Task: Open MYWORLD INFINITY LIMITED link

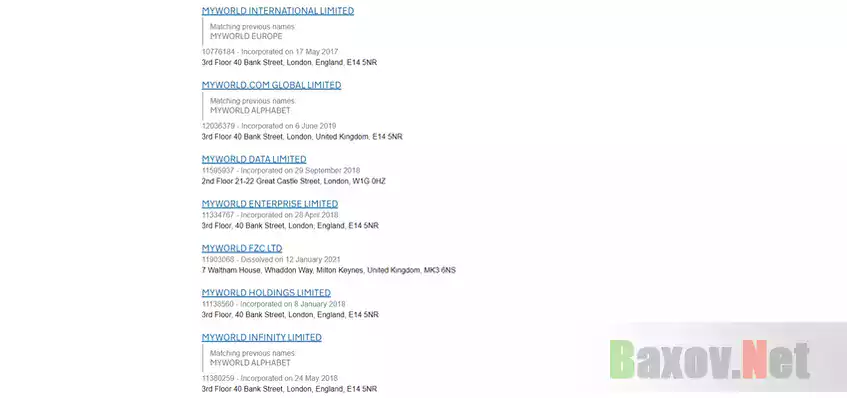Action: click(261, 338)
